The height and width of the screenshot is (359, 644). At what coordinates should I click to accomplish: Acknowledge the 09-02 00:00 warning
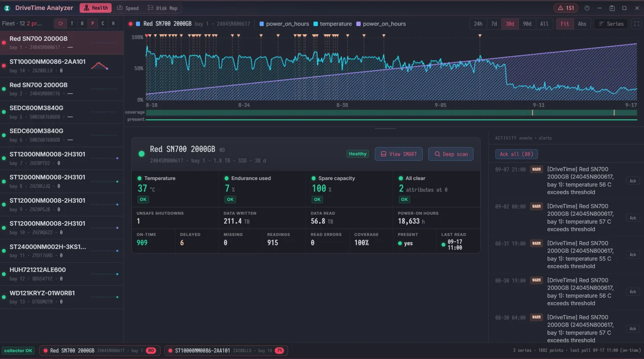coord(633,218)
